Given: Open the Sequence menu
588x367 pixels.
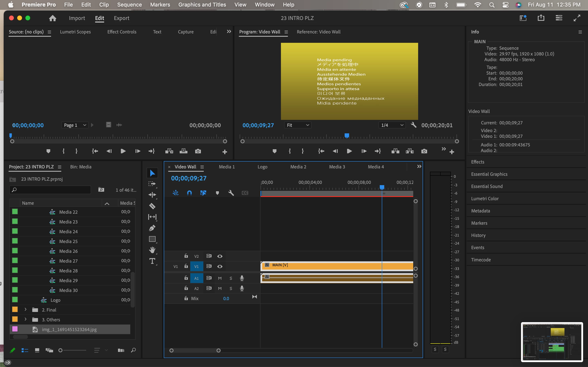Looking at the screenshot, I should (x=129, y=5).
